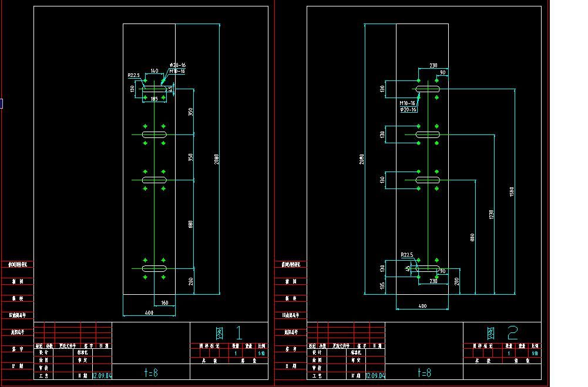Click the 图 2 title text
The width and height of the screenshot is (588, 387).
(502, 333)
